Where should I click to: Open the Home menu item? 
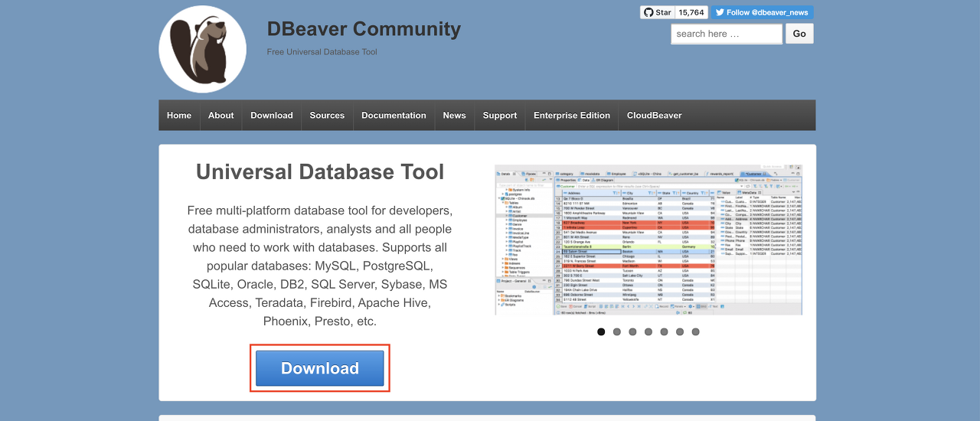[x=179, y=116]
